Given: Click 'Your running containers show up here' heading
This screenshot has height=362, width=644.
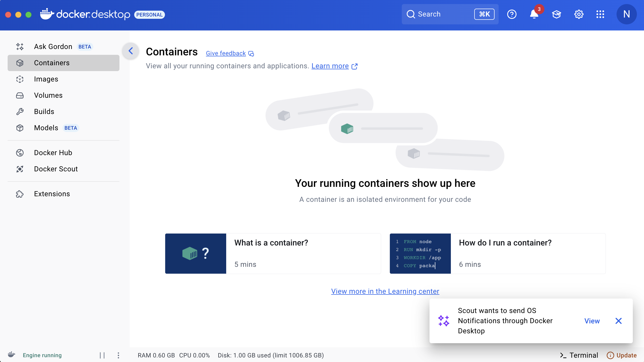Looking at the screenshot, I should [385, 183].
